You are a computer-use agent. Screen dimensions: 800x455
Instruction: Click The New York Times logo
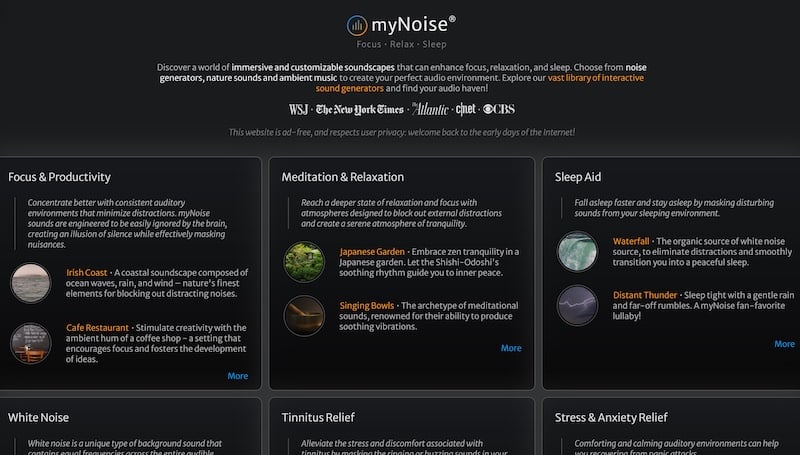point(360,109)
